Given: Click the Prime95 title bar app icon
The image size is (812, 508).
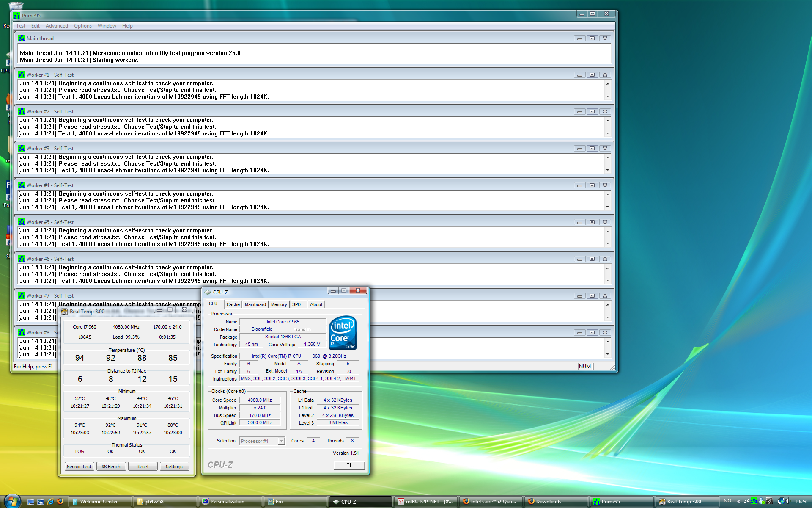Looking at the screenshot, I should (16, 16).
